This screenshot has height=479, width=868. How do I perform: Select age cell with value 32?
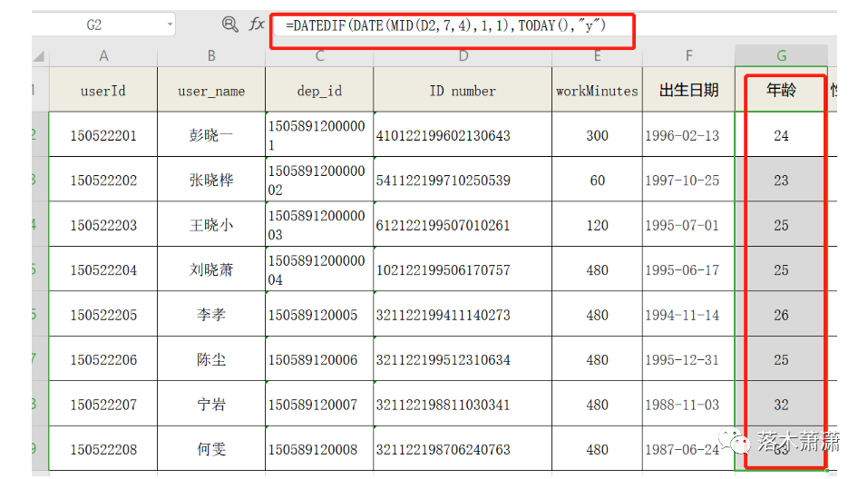tap(781, 404)
